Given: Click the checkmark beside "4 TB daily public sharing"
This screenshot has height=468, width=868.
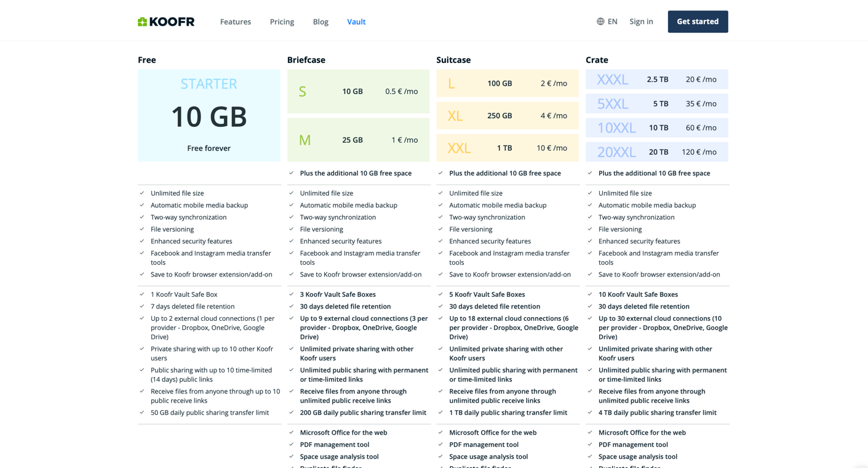Looking at the screenshot, I should tap(590, 412).
